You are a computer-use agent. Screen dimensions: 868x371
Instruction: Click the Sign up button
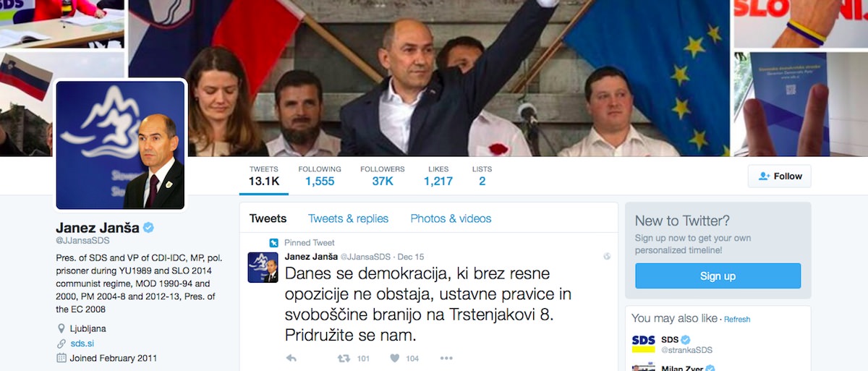[718, 276]
